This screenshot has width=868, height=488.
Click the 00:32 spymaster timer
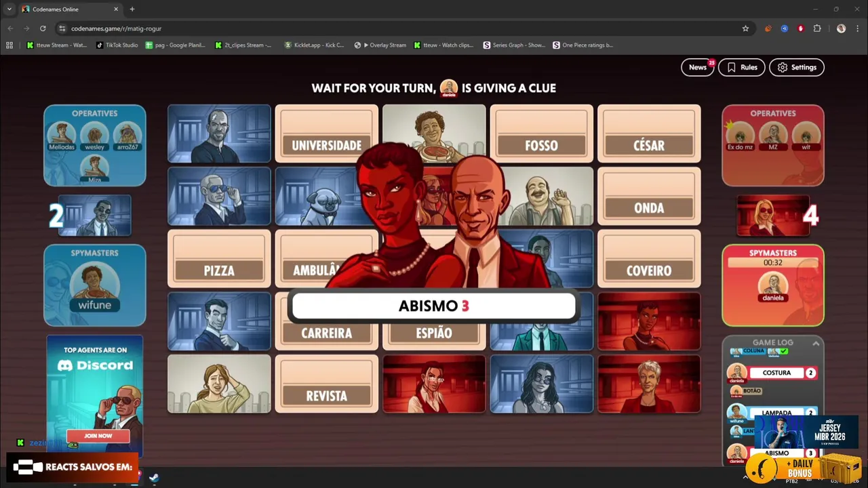(773, 263)
